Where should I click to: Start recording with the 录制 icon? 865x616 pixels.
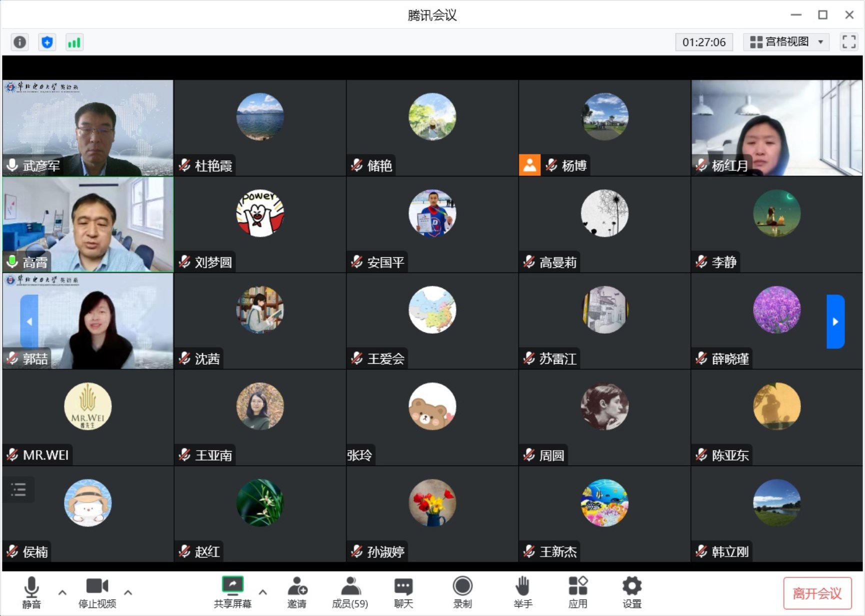(x=462, y=592)
